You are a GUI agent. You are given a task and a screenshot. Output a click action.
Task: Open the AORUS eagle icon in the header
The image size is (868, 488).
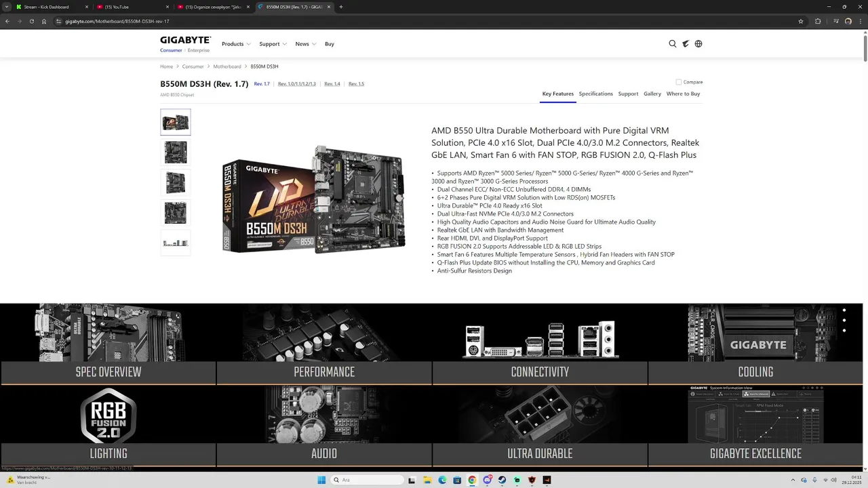(x=686, y=43)
